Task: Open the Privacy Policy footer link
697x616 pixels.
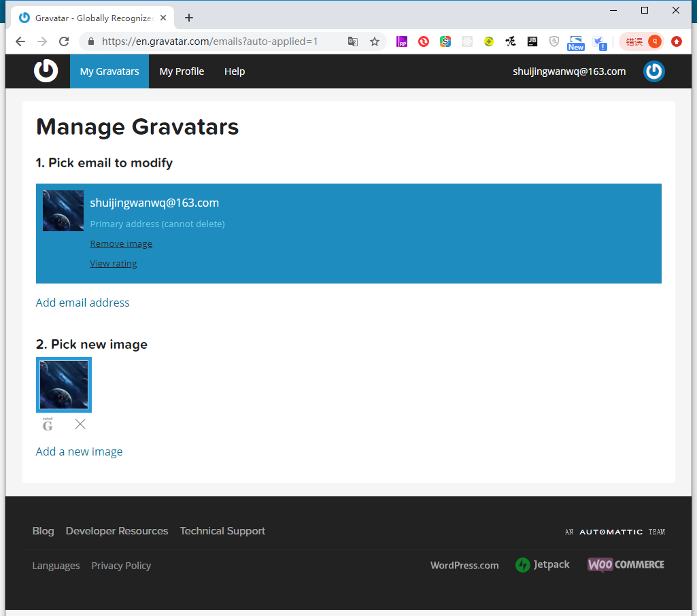Action: coord(121,566)
